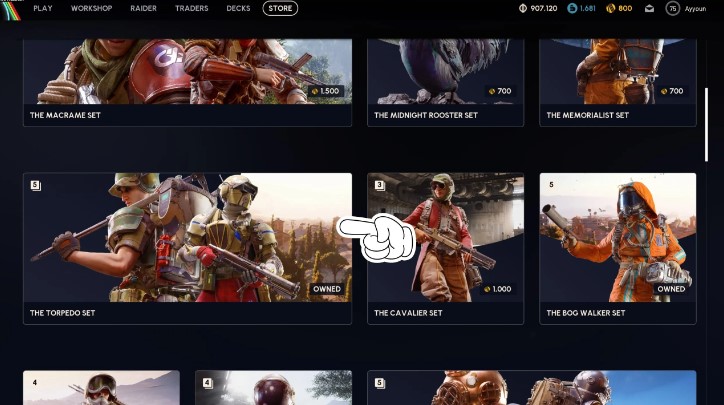724x405 pixels.
Task: Click the 1.000 price tag on Cavalier Set
Action: [x=498, y=289]
